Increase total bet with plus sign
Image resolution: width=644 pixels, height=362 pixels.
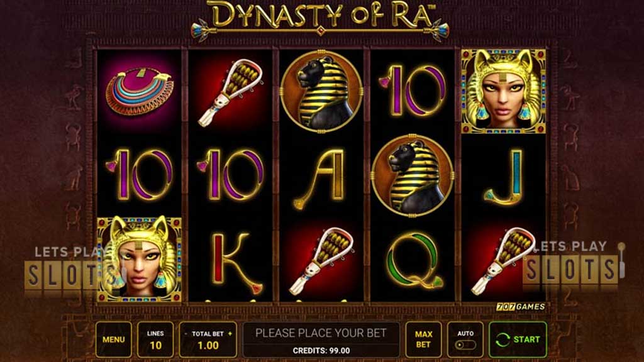[x=230, y=334]
